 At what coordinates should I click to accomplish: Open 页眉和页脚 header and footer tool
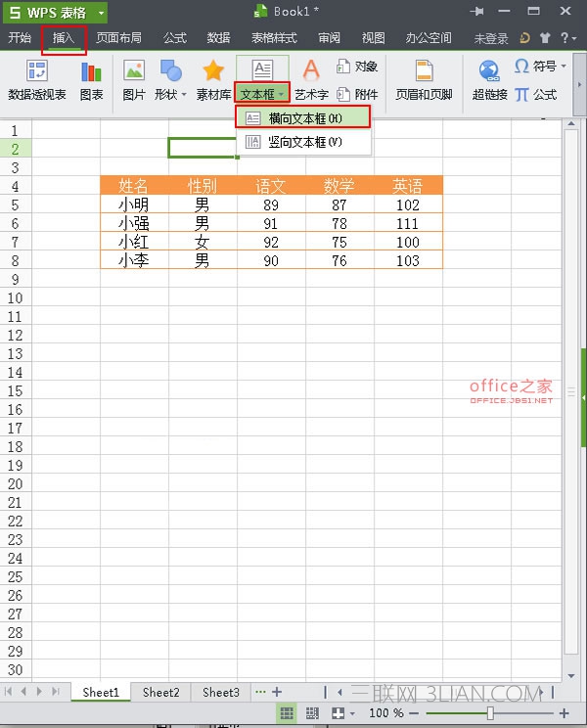click(424, 80)
